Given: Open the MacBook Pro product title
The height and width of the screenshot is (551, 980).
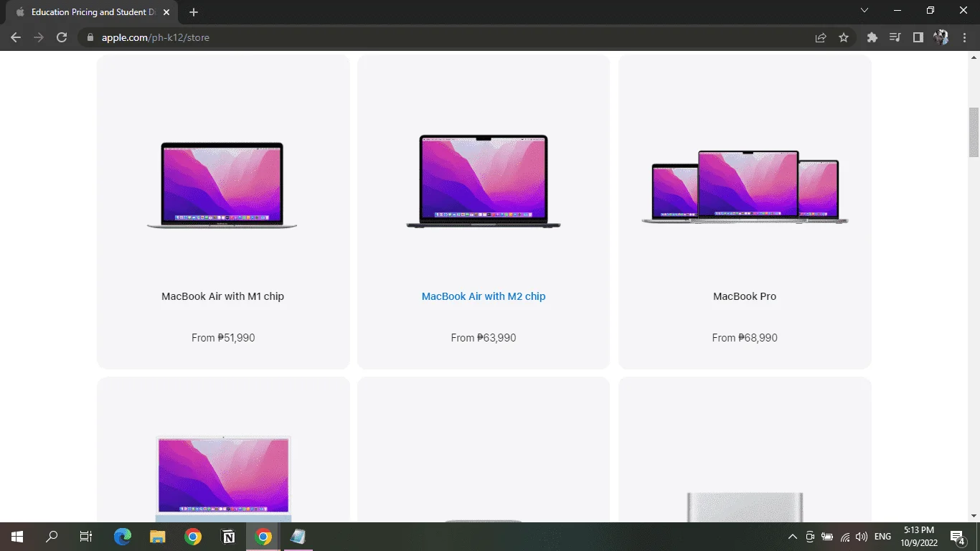Looking at the screenshot, I should (x=745, y=296).
